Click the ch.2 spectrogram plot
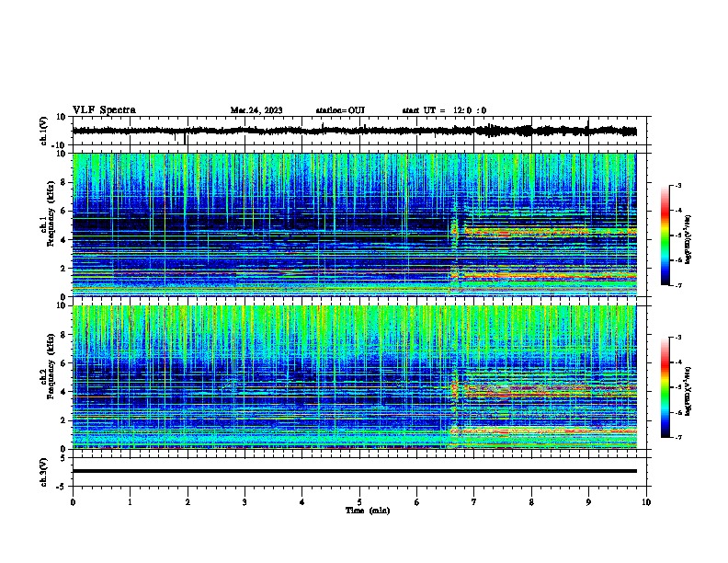The image size is (728, 563). click(354, 377)
